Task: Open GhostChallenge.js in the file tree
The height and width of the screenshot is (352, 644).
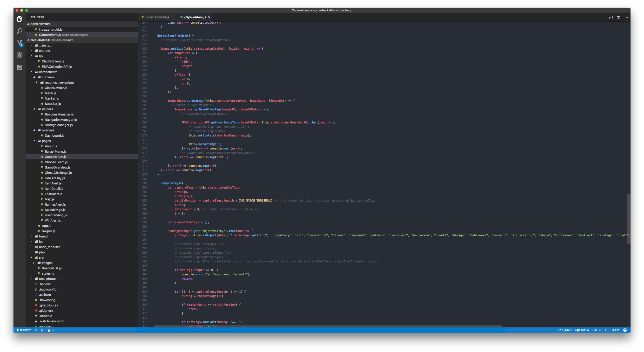Action: 58,173
